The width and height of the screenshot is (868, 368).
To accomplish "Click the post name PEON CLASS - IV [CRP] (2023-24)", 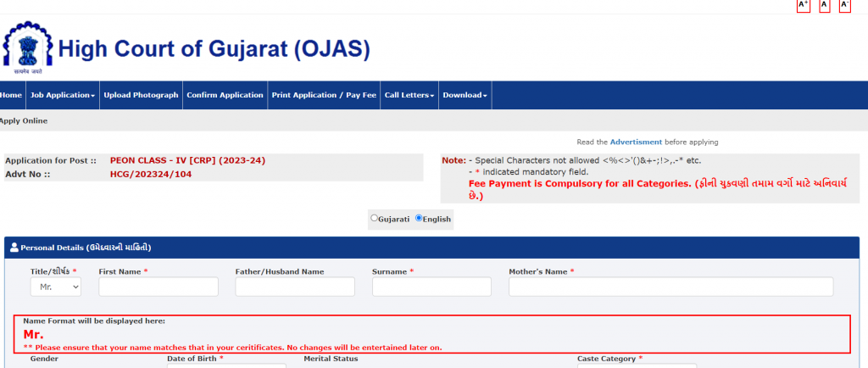I will 187,161.
